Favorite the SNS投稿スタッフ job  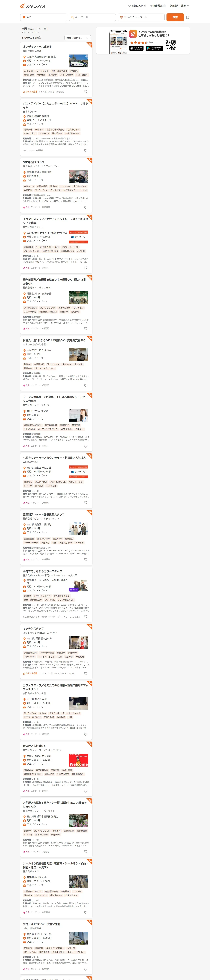(x=85, y=207)
